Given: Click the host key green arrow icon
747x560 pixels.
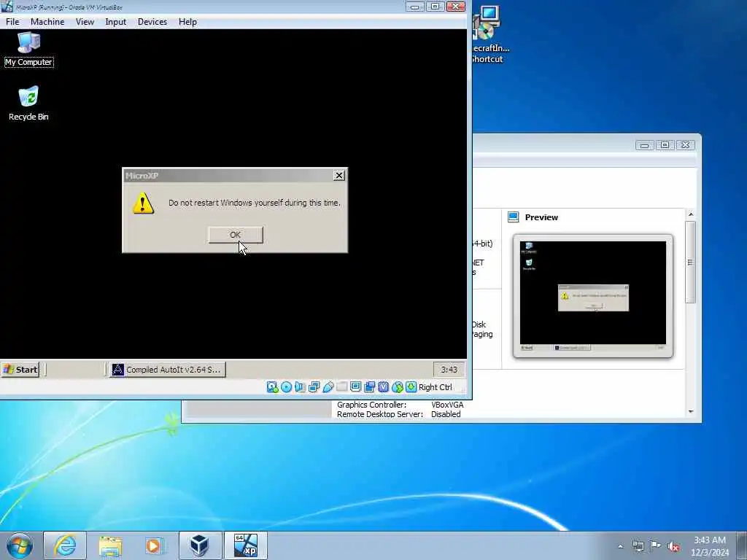Looking at the screenshot, I should point(411,387).
